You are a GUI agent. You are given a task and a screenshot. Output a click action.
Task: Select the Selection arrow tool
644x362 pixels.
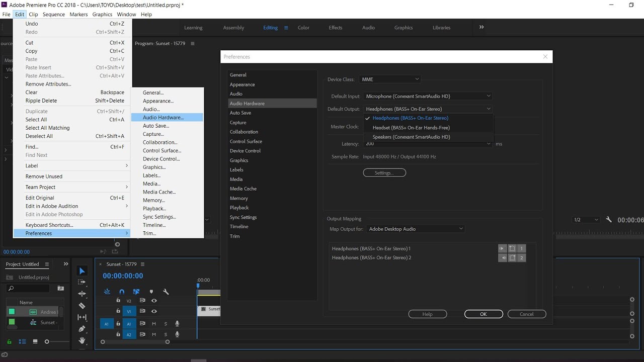[x=82, y=271]
